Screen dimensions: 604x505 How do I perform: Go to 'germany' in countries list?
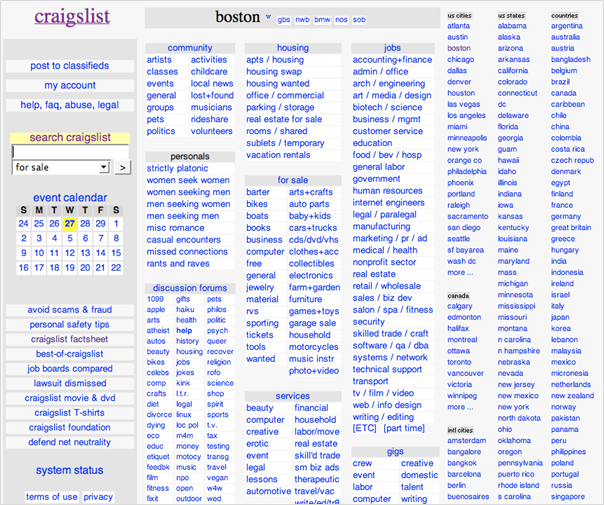click(566, 216)
